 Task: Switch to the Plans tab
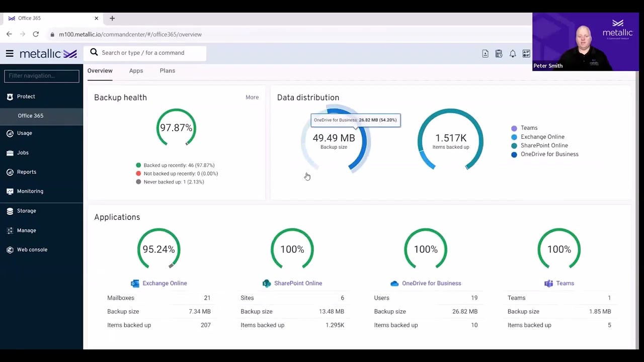coord(168,71)
